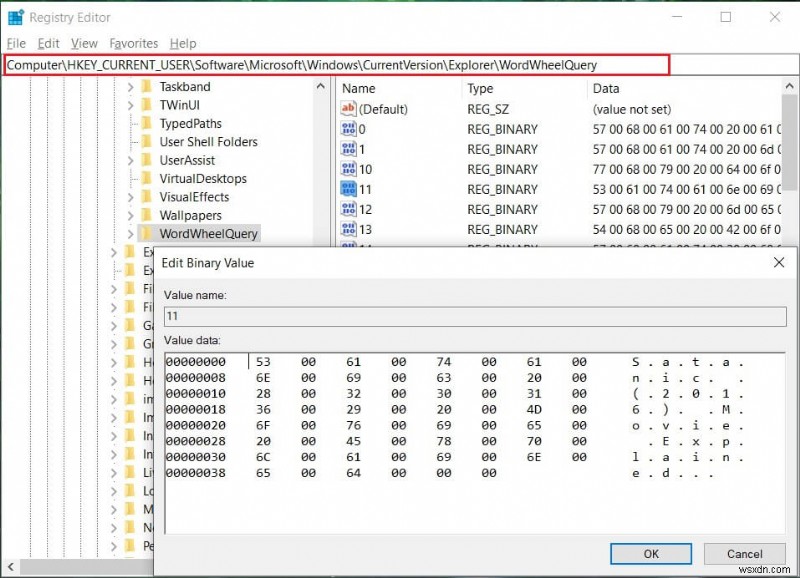Viewport: 800px width, 578px height.
Task: Select the binary icon next to value 13
Action: coord(350,230)
